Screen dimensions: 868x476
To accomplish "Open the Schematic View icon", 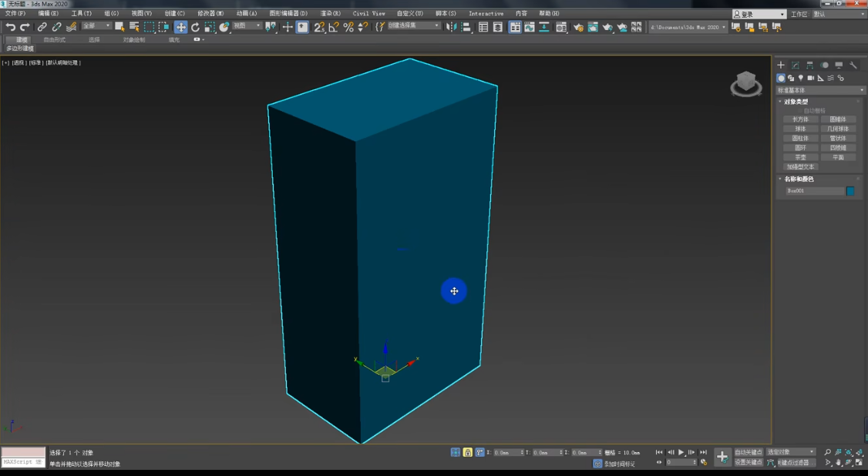I will tap(544, 26).
